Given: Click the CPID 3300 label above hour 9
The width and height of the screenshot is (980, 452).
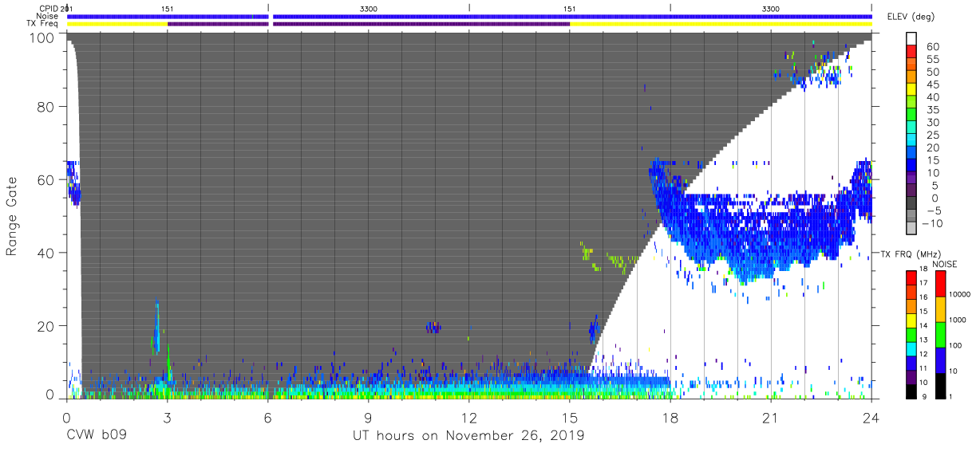Looking at the screenshot, I should point(369,8).
